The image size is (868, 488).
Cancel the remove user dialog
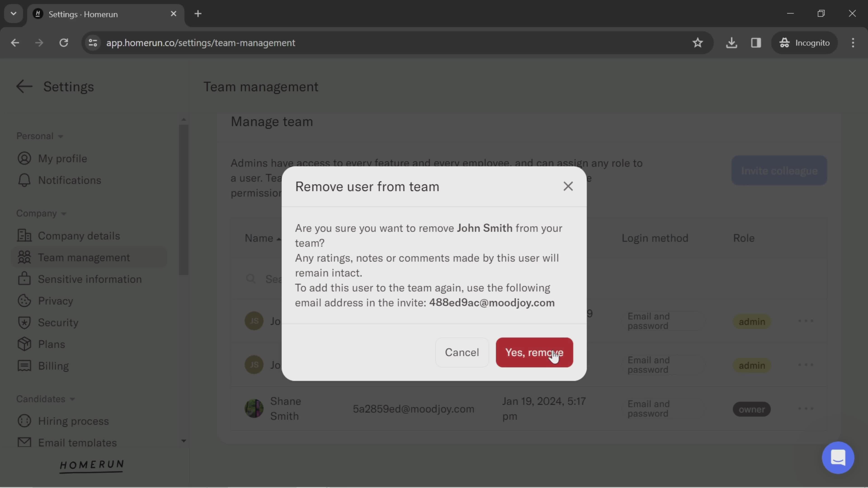pyautogui.click(x=462, y=352)
